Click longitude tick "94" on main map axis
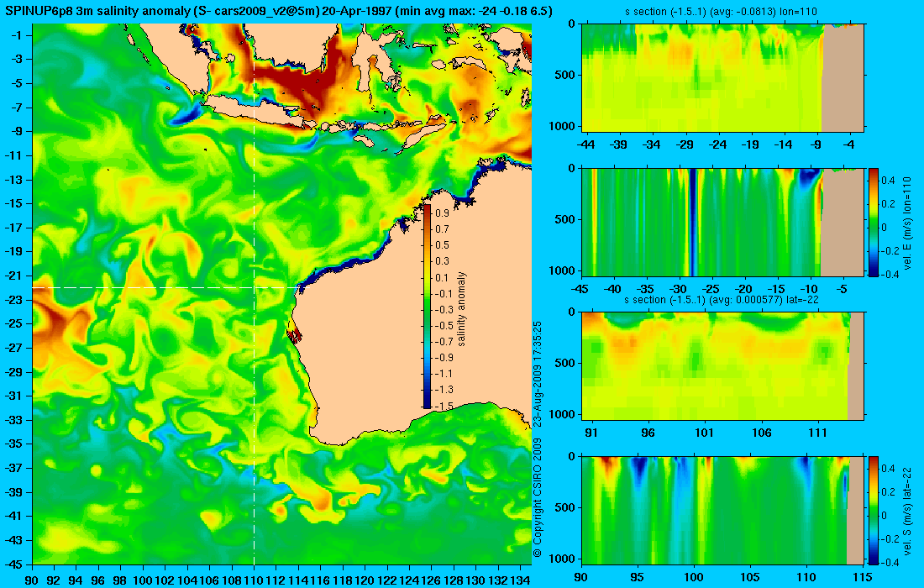924x588 pixels. (76, 580)
